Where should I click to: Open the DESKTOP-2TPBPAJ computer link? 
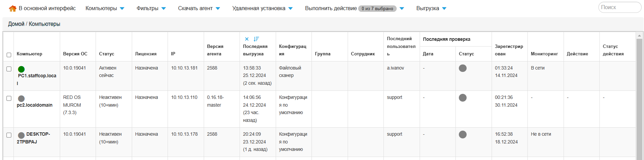[x=33, y=138]
